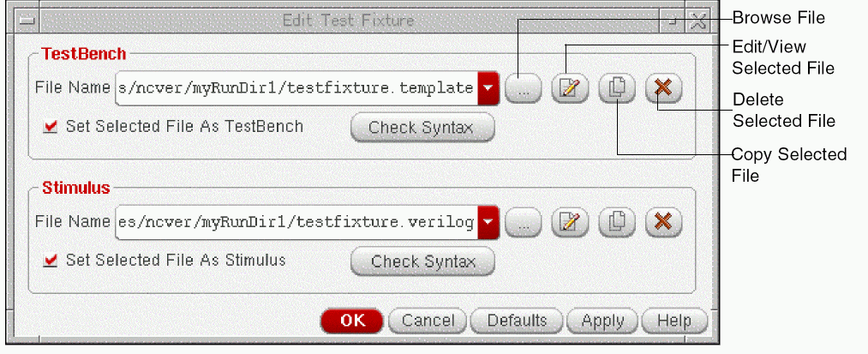Delete the selected Stimulus file
The width and height of the screenshot is (868, 354).
click(x=662, y=223)
